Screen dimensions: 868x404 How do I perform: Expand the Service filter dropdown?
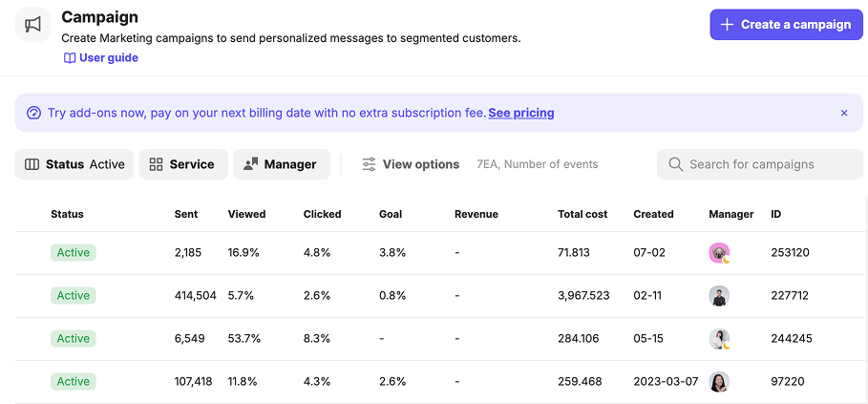pyautogui.click(x=182, y=164)
